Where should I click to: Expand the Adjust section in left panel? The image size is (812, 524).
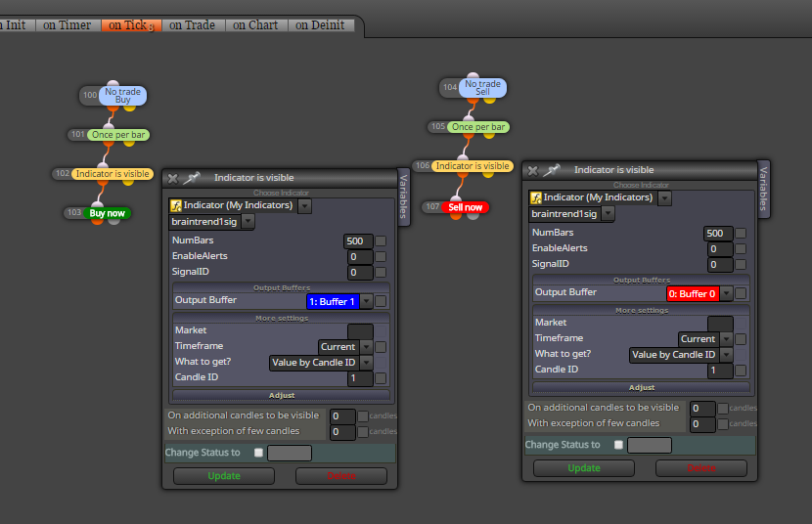click(281, 395)
